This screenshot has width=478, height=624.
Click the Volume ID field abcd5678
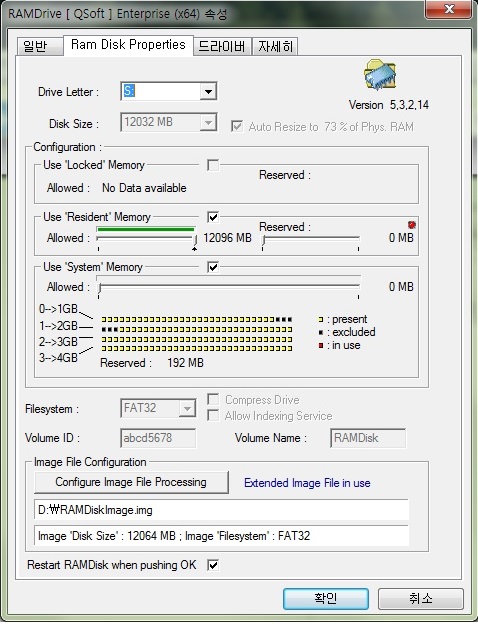[158, 438]
